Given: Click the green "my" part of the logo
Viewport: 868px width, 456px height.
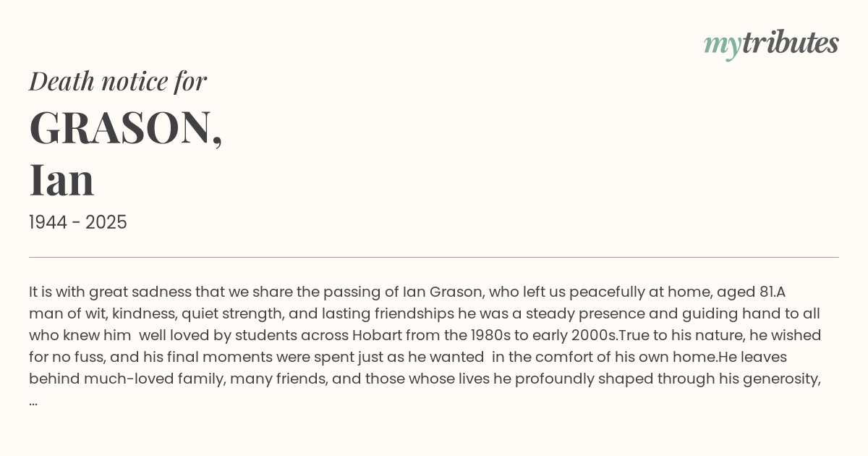Looking at the screenshot, I should (722, 45).
